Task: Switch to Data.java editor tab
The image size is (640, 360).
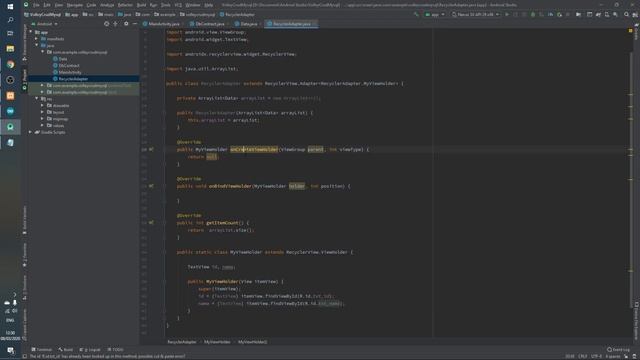Action: pyautogui.click(x=247, y=24)
